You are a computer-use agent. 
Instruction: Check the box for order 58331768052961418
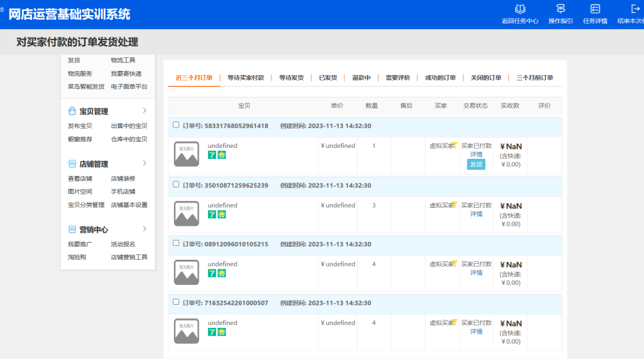click(x=176, y=125)
